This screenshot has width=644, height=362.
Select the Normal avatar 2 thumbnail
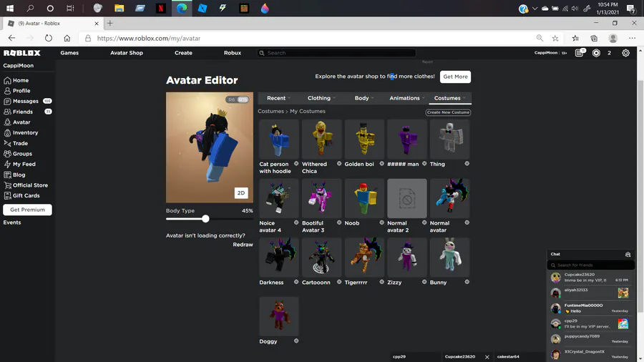coord(407,198)
